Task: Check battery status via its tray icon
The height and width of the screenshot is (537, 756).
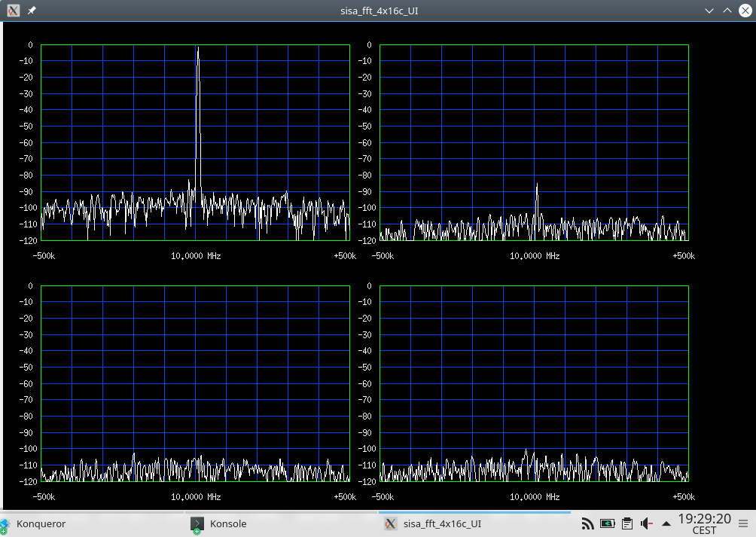Action: (x=608, y=523)
